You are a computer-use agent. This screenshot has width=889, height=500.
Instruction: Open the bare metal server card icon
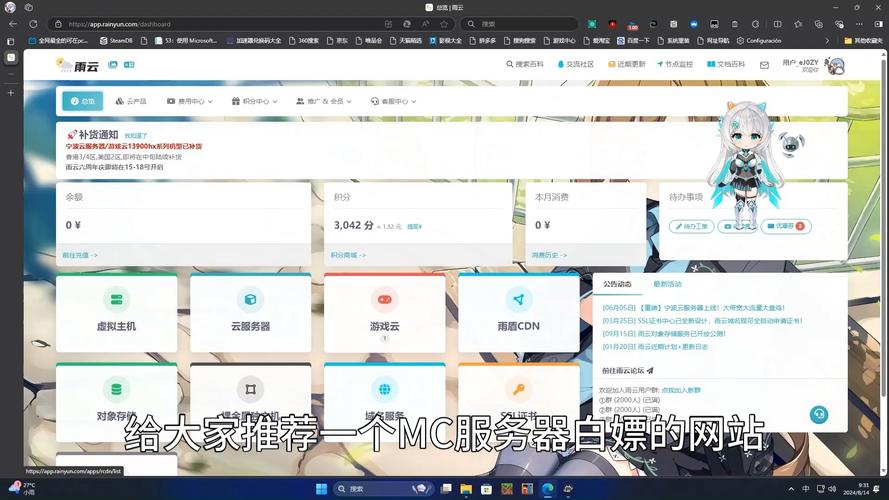(250, 389)
